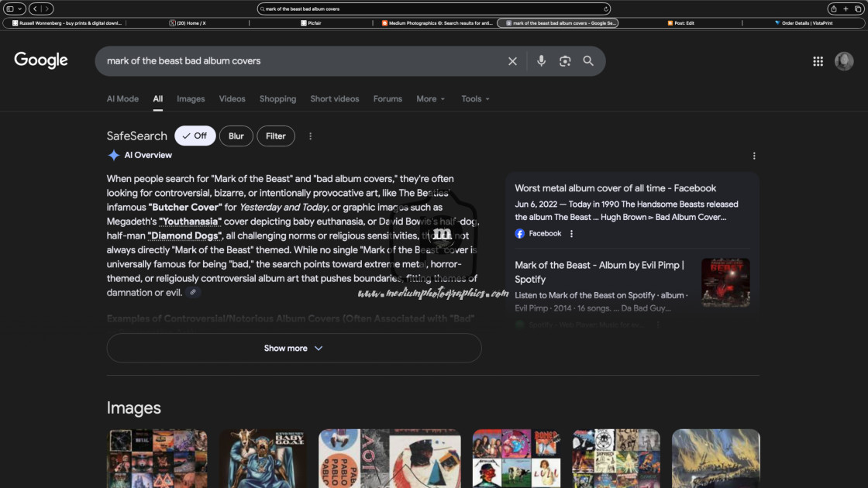Open AI Overview three-dot menu icon
This screenshot has width=868, height=488.
[754, 156]
